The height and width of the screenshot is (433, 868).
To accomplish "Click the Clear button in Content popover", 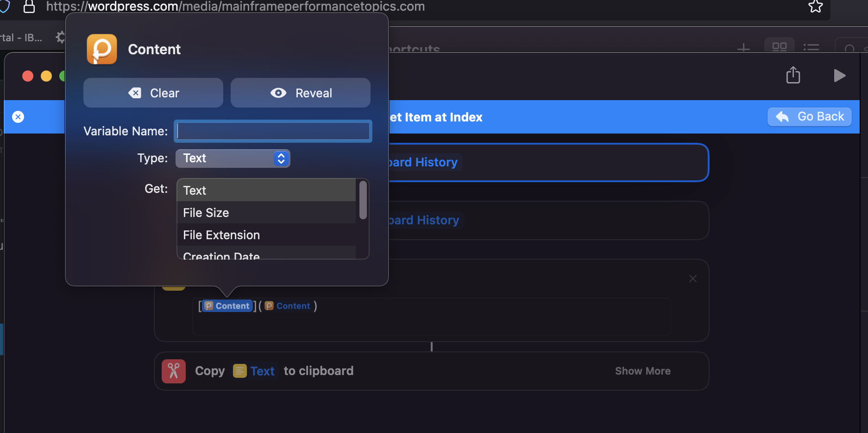I will [153, 93].
